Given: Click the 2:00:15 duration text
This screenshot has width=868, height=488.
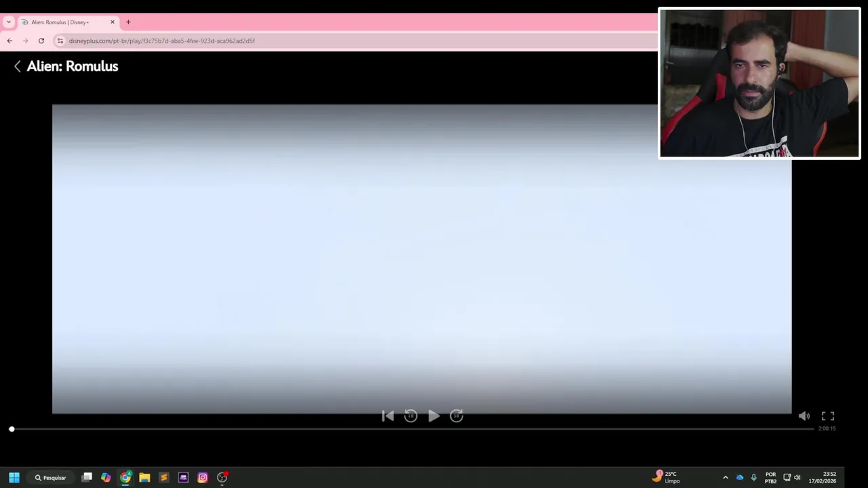Looking at the screenshot, I should tap(827, 428).
